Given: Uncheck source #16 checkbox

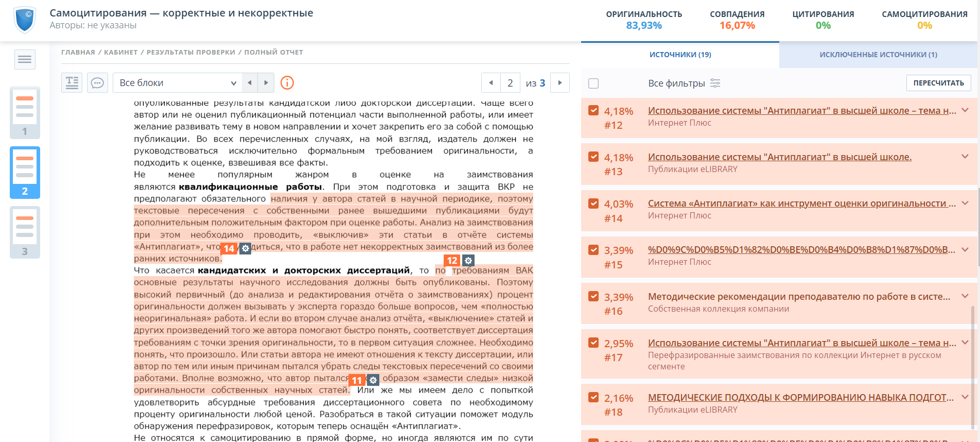Looking at the screenshot, I should point(593,297).
